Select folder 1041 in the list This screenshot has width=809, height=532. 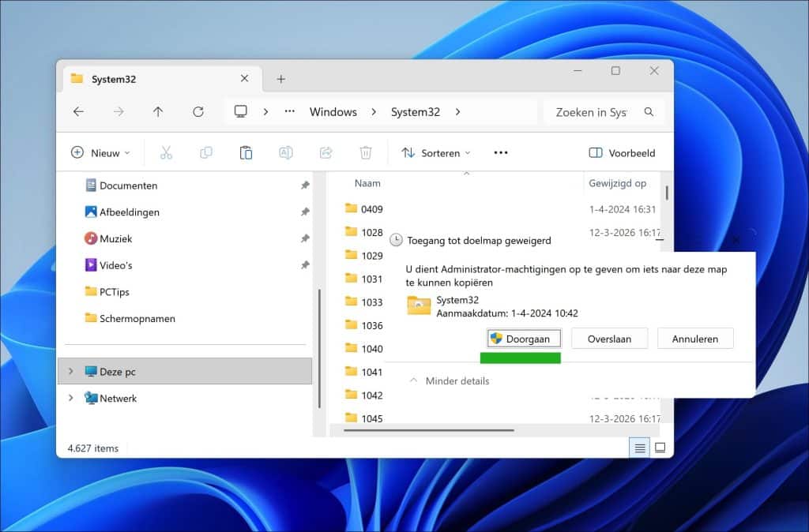tap(372, 372)
